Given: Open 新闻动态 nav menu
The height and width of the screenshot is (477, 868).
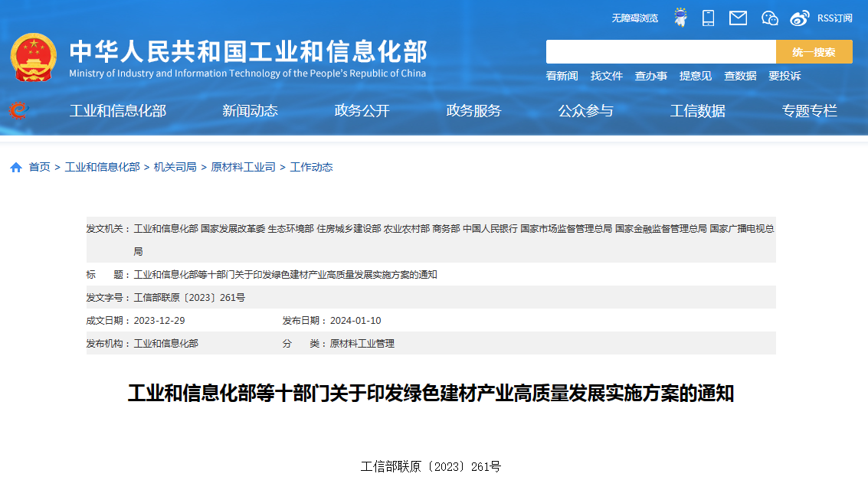Looking at the screenshot, I should 251,111.
